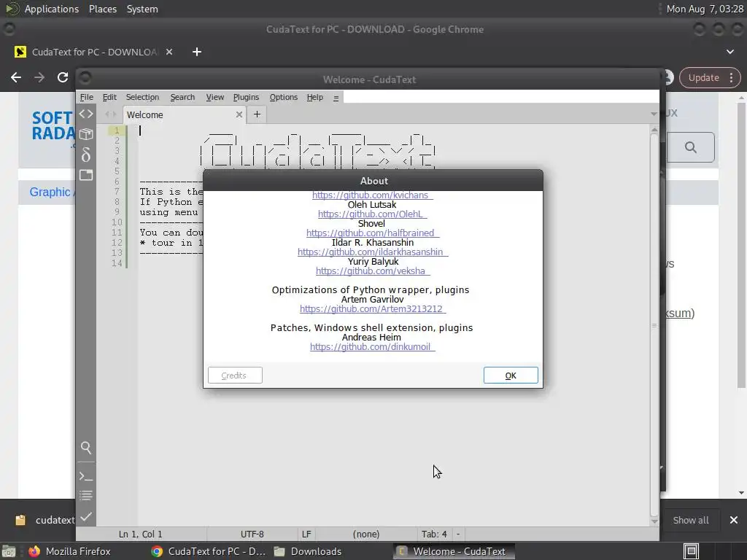Open the github.com/Artem3213212 link
The height and width of the screenshot is (560, 747).
pyautogui.click(x=373, y=309)
